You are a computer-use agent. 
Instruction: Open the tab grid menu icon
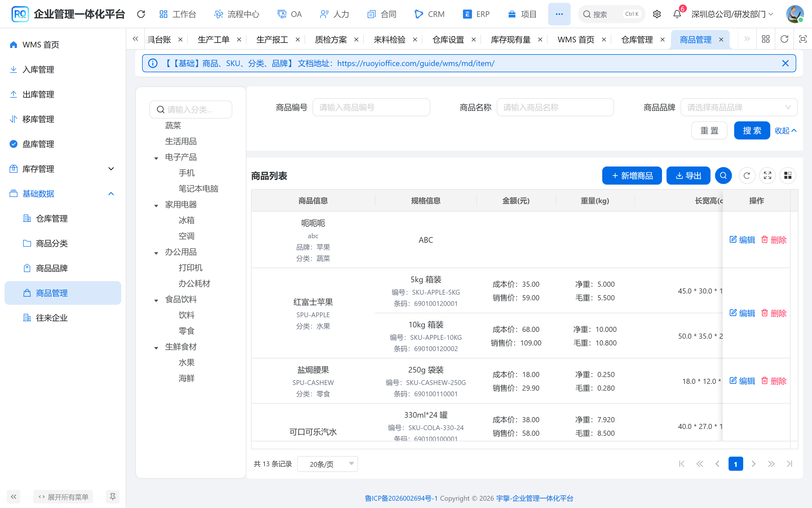pyautogui.click(x=766, y=39)
